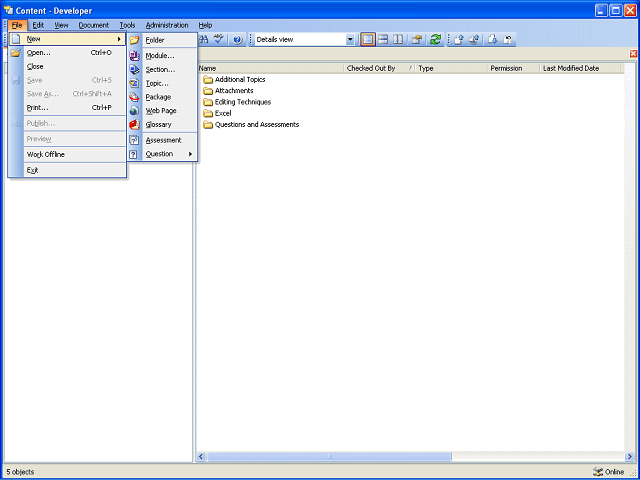Image resolution: width=640 pixels, height=480 pixels.
Task: Click the horizontal scrollbar right arrow
Action: click(x=629, y=456)
